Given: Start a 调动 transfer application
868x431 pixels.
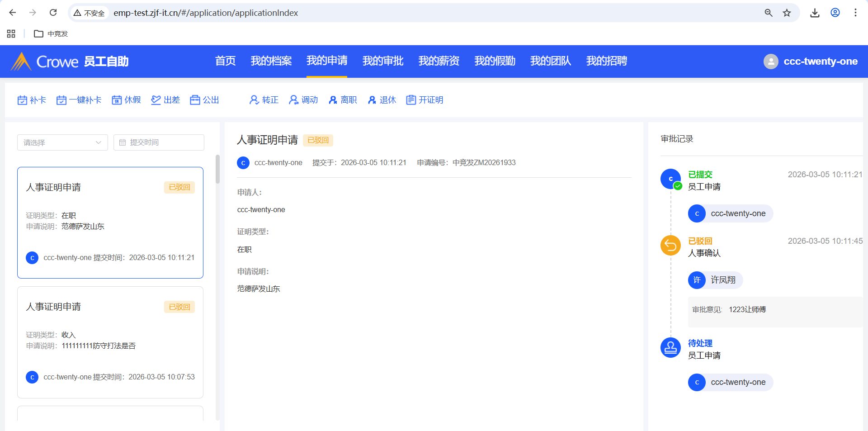Looking at the screenshot, I should point(303,100).
